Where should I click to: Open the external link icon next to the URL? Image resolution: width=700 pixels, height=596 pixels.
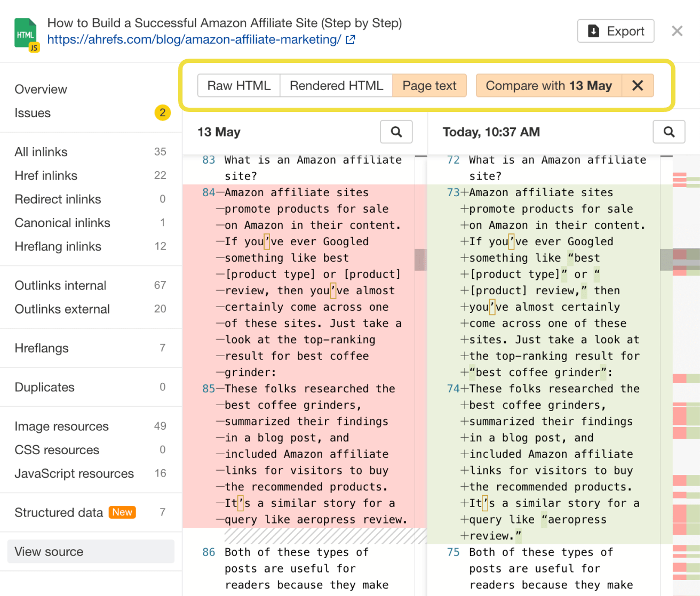tap(351, 39)
